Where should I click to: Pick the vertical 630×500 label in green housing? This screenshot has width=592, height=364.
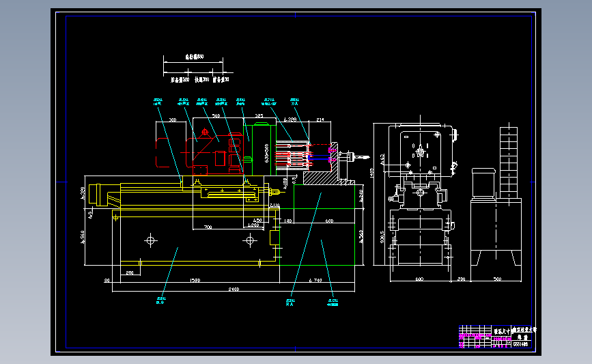click(267, 153)
